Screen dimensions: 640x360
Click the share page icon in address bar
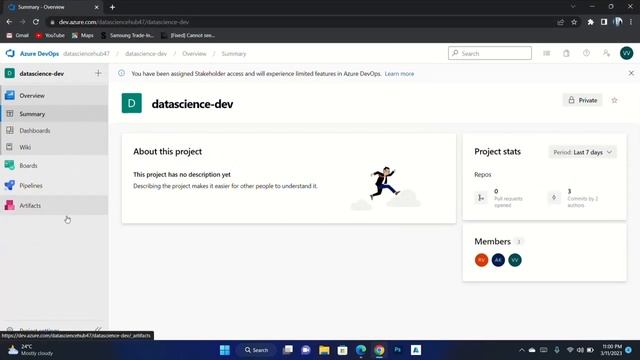pyautogui.click(x=560, y=22)
